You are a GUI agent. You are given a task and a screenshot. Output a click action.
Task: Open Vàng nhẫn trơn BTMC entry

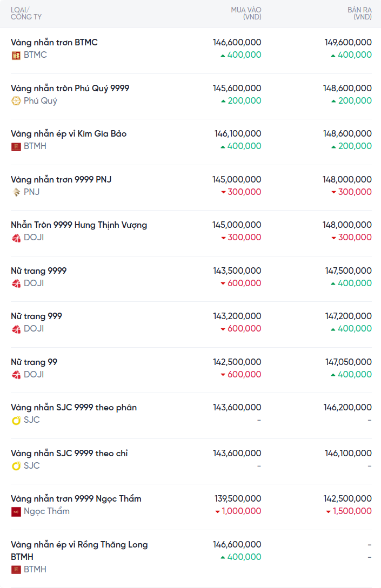pyautogui.click(x=54, y=43)
